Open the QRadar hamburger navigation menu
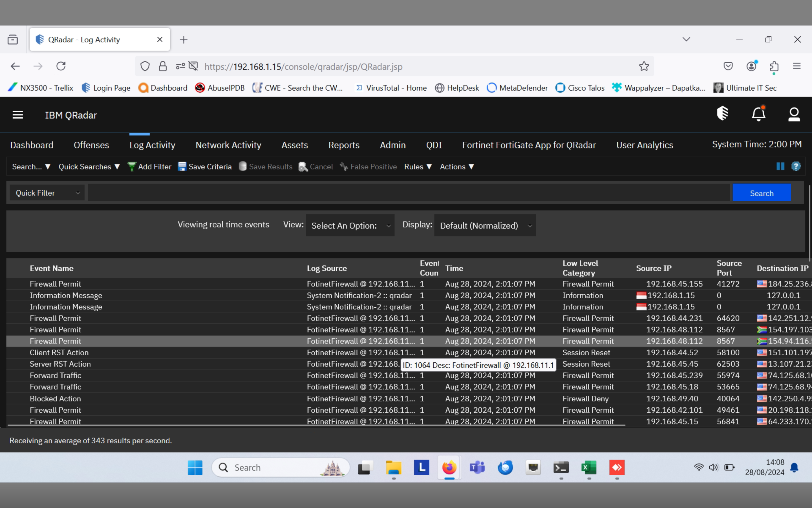Viewport: 812px width, 508px height. click(17, 115)
